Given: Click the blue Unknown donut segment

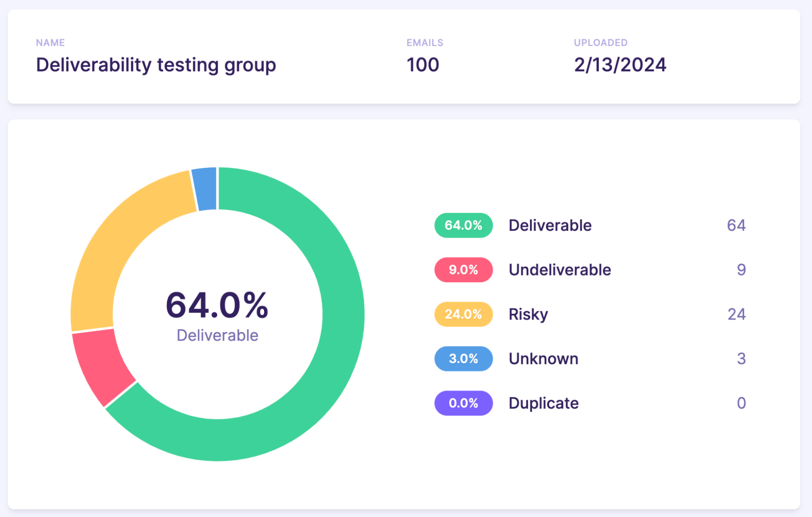Looking at the screenshot, I should tap(205, 189).
